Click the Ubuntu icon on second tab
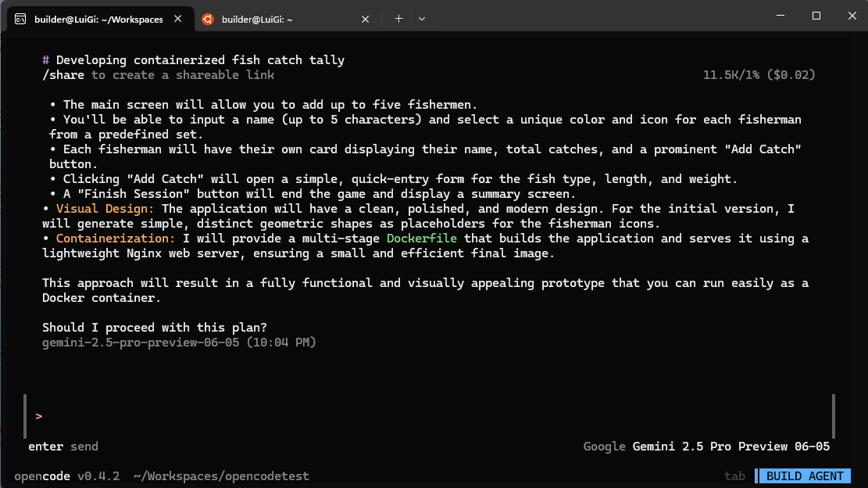 coord(208,20)
